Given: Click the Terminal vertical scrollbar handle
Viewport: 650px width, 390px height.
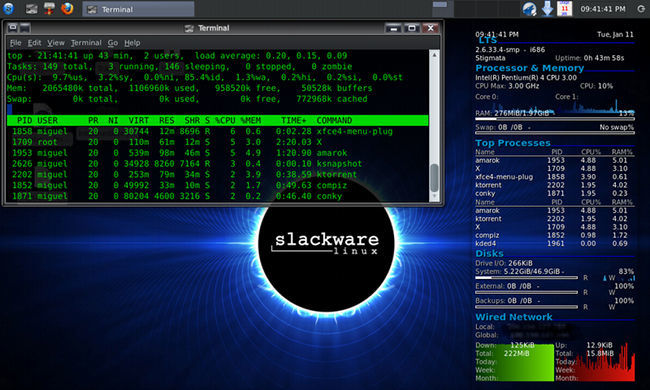Looking at the screenshot, I should (x=434, y=177).
